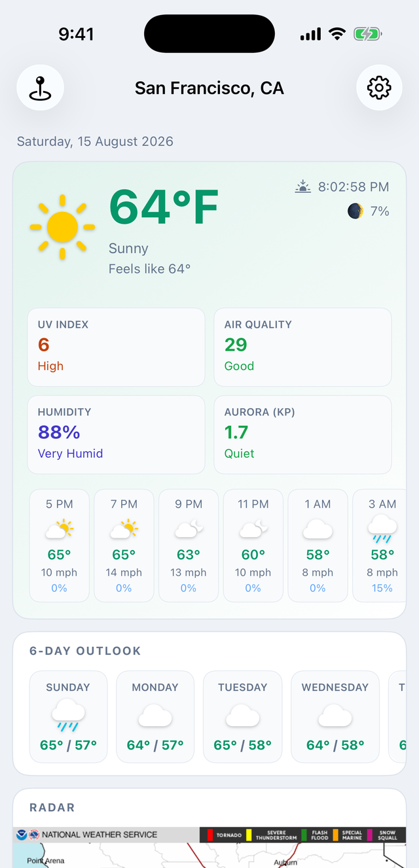Tap the NOAA logo on radar
Image resolution: width=419 pixels, height=868 pixels.
[x=23, y=835]
